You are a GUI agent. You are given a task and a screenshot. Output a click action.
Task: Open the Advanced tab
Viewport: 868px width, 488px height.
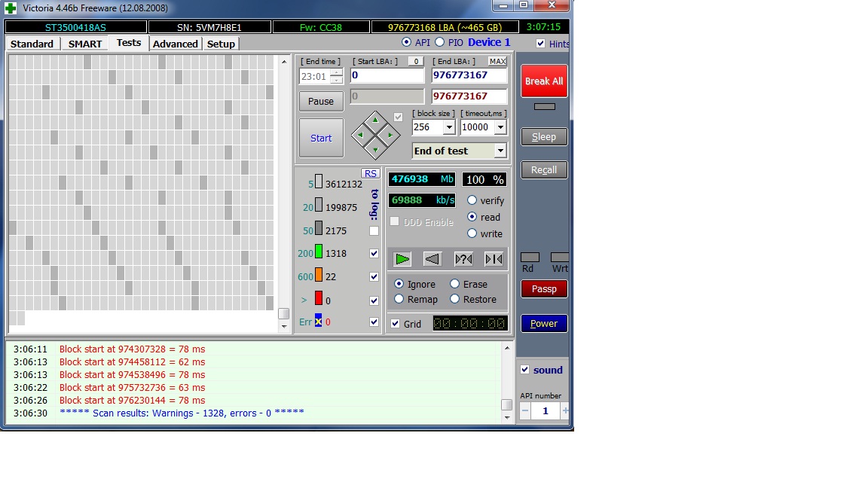175,44
